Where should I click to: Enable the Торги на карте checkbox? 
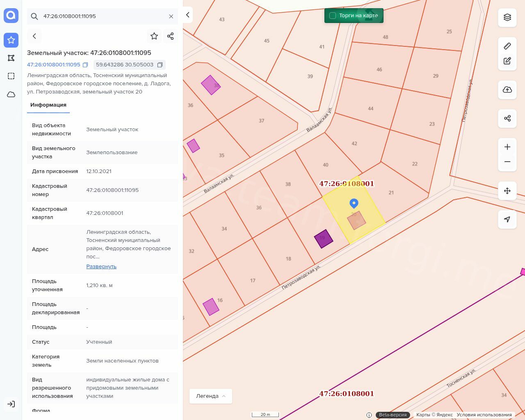[333, 16]
